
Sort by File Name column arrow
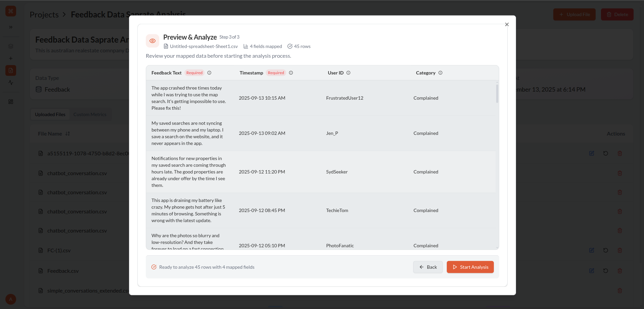68,134
